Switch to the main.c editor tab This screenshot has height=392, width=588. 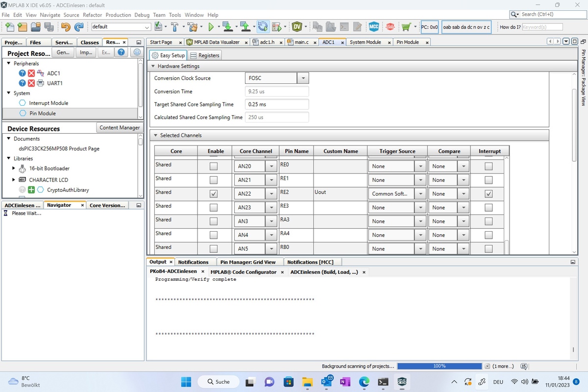tap(301, 42)
